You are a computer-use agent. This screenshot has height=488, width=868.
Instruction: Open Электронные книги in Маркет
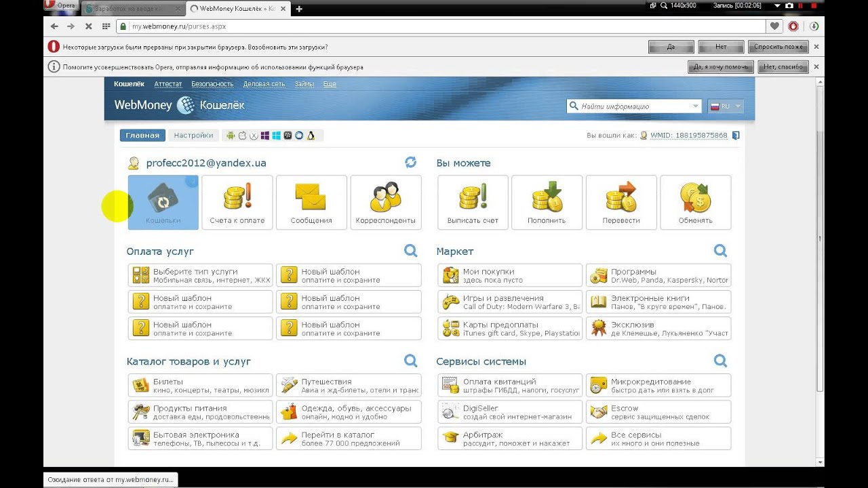coord(658,302)
